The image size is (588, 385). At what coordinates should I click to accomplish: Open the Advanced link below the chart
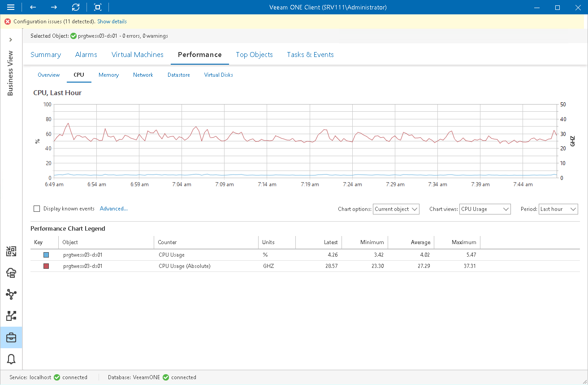tap(113, 208)
